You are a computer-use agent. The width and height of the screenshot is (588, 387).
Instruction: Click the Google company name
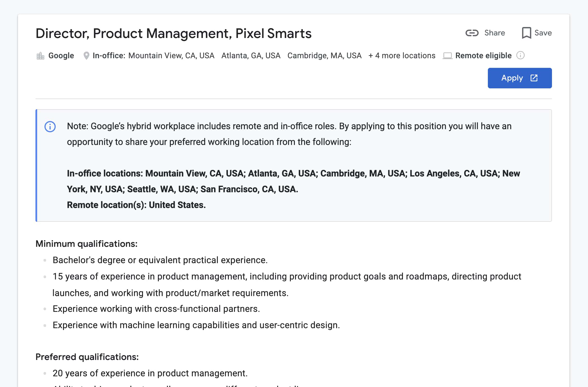(x=61, y=56)
